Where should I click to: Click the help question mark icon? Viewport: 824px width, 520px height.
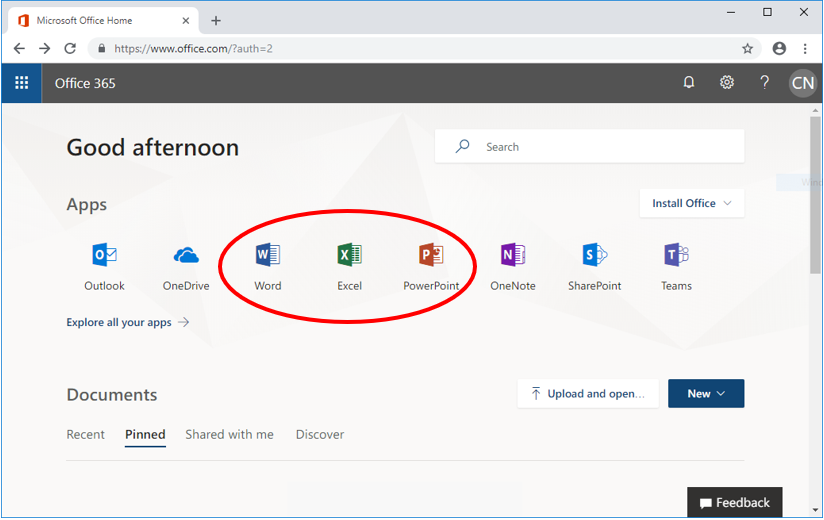point(765,83)
